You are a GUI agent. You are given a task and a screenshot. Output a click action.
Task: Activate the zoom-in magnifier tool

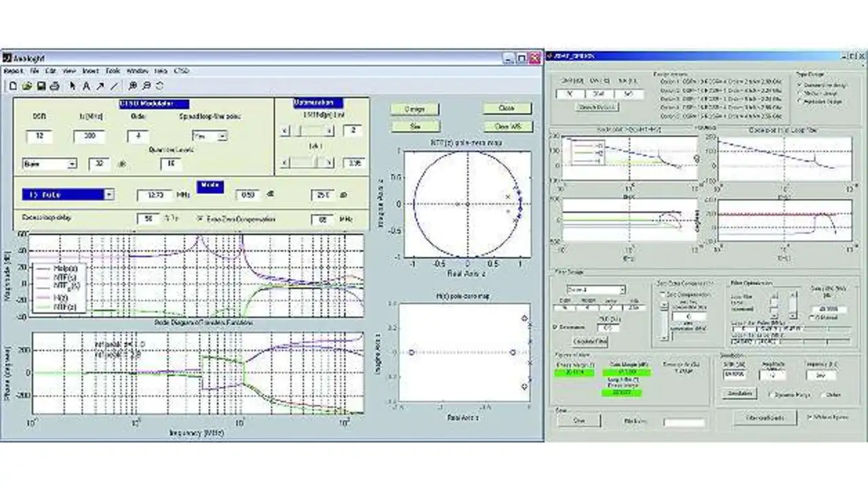[133, 86]
